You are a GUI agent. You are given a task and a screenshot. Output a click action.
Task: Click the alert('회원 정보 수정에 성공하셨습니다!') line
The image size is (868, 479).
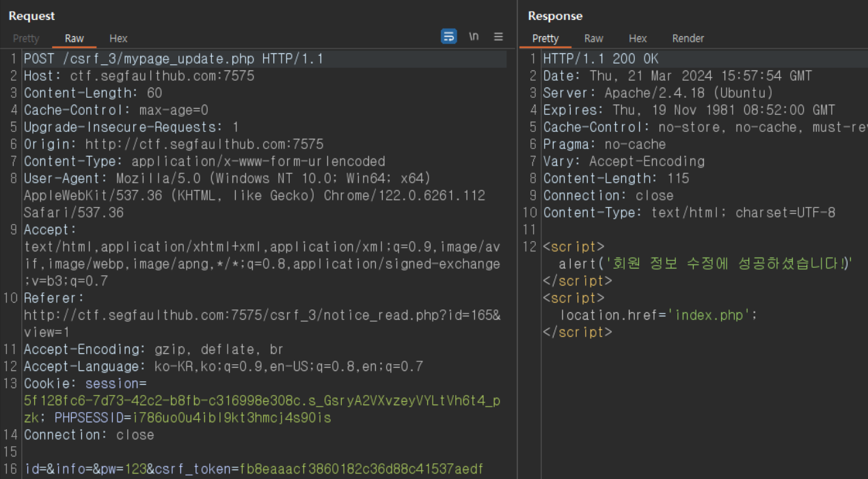click(707, 264)
